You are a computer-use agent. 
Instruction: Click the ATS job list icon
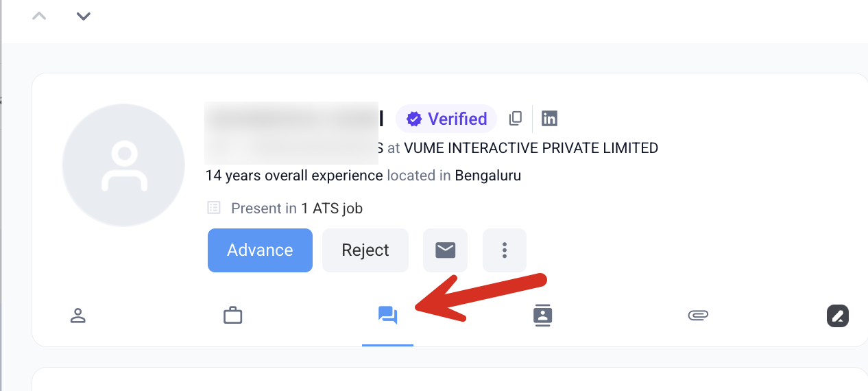pos(214,208)
